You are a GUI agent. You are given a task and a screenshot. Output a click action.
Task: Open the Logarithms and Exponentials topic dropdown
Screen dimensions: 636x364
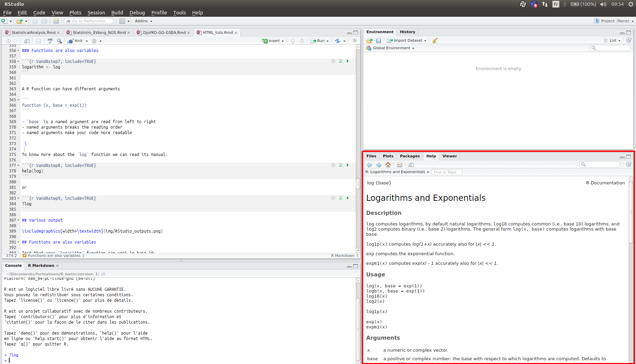[397, 172]
